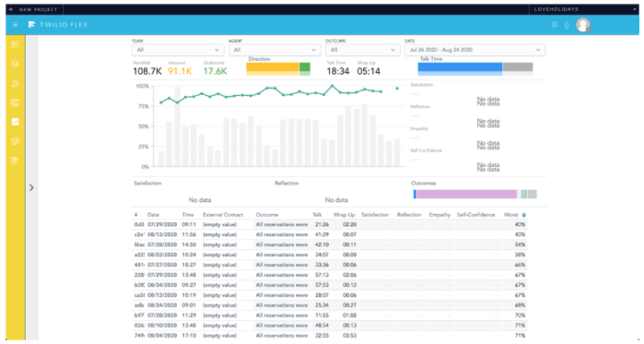This screenshot has width=644, height=344.
Task: Click the Handled 108.7K value
Action: (147, 71)
